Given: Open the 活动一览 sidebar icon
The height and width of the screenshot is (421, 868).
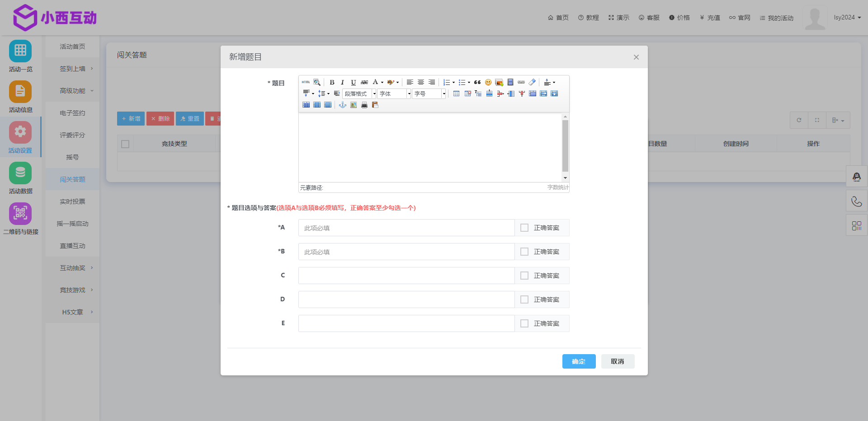Looking at the screenshot, I should pyautogui.click(x=20, y=51).
